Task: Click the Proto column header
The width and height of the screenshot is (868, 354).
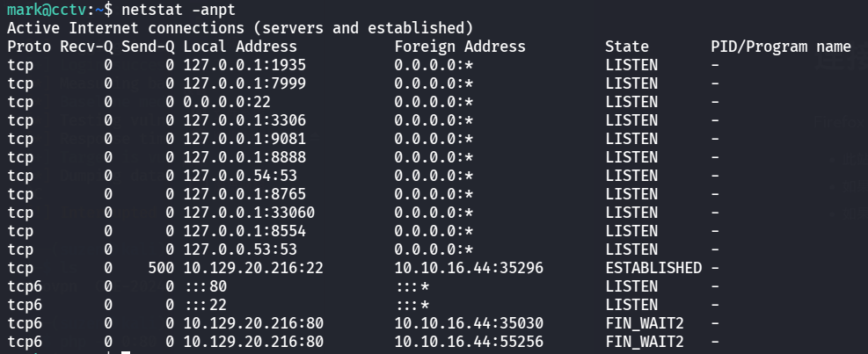Action: click(x=29, y=47)
